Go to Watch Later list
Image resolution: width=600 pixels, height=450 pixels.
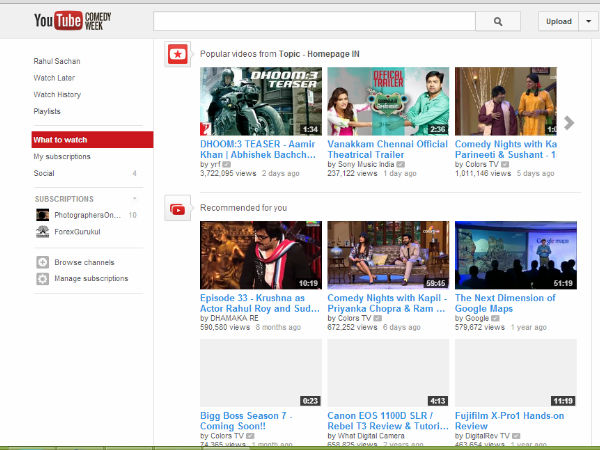click(54, 78)
